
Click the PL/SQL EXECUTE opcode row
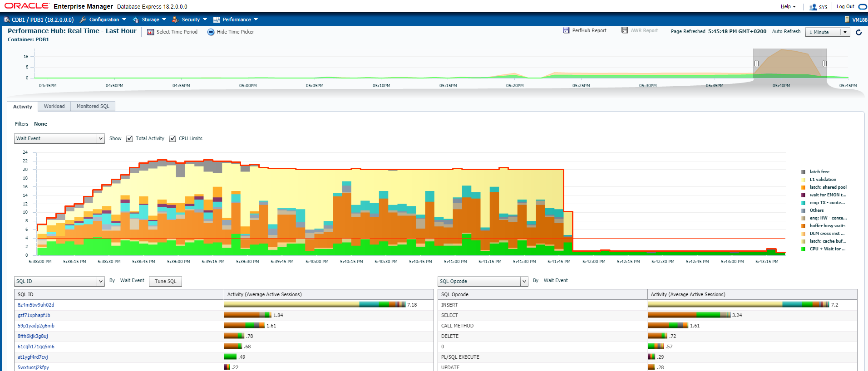647,357
